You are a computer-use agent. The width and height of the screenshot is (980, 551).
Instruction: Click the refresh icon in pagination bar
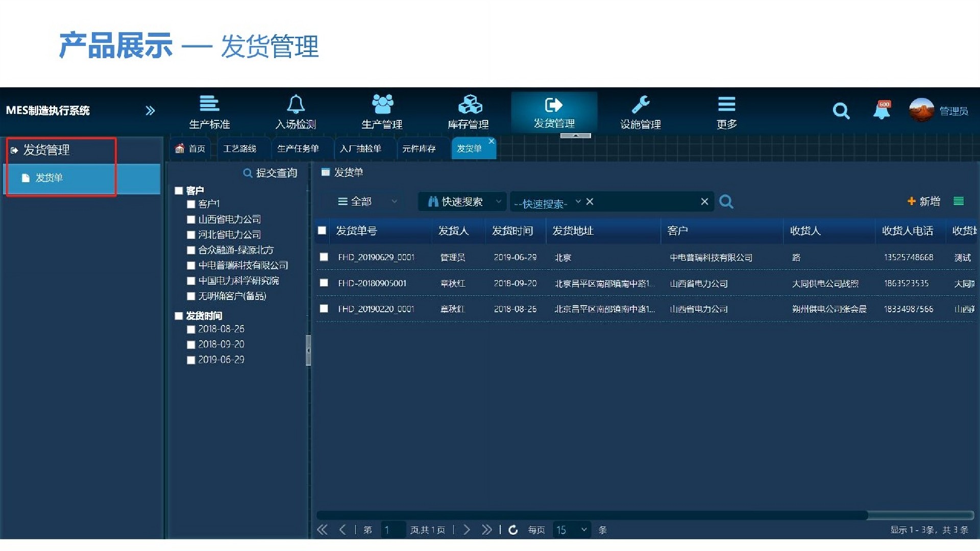point(513,530)
